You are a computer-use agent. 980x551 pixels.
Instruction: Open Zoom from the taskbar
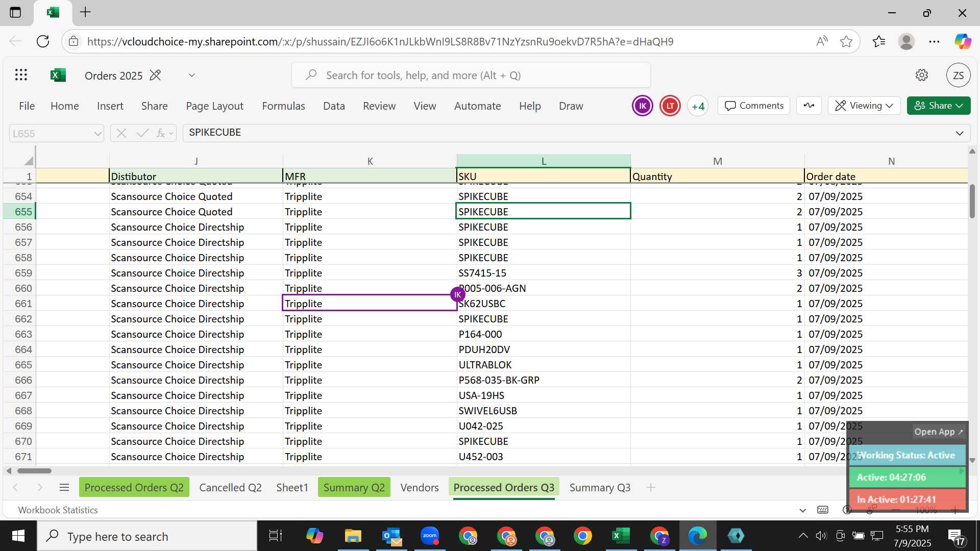(430, 536)
